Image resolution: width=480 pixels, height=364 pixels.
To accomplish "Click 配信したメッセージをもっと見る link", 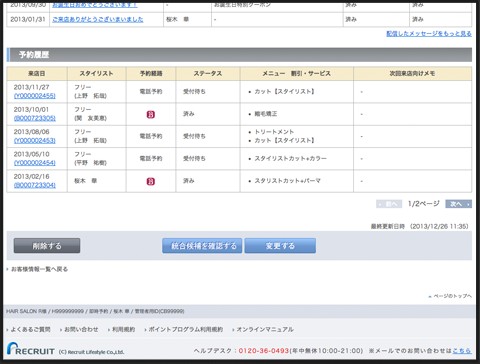I will (x=429, y=34).
